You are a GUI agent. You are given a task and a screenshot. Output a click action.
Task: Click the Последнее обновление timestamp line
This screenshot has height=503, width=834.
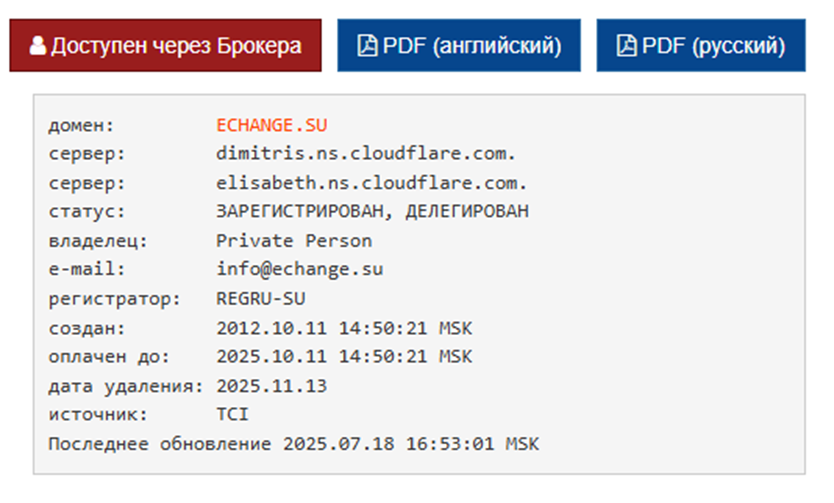pyautogui.click(x=294, y=444)
